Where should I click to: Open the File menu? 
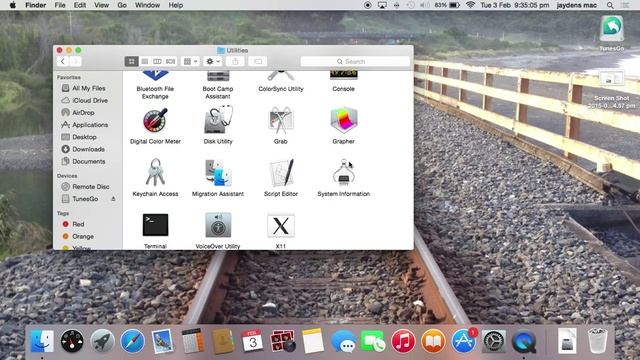click(60, 5)
